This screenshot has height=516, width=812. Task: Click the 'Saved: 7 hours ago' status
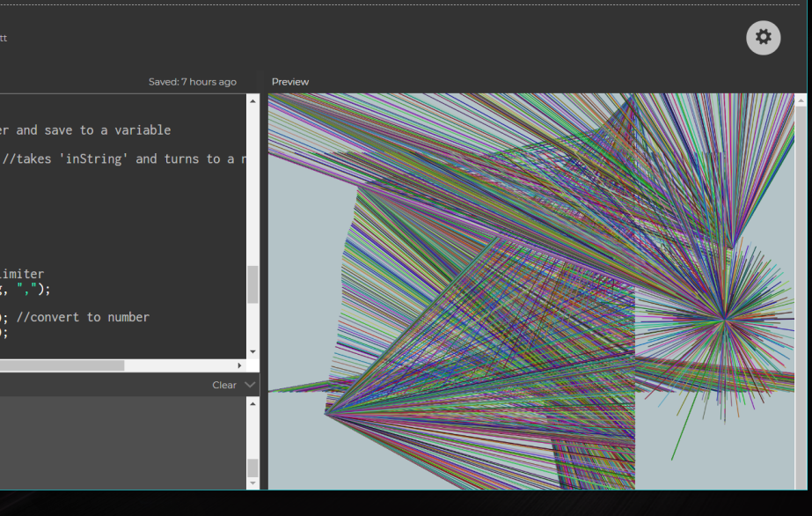tap(192, 82)
